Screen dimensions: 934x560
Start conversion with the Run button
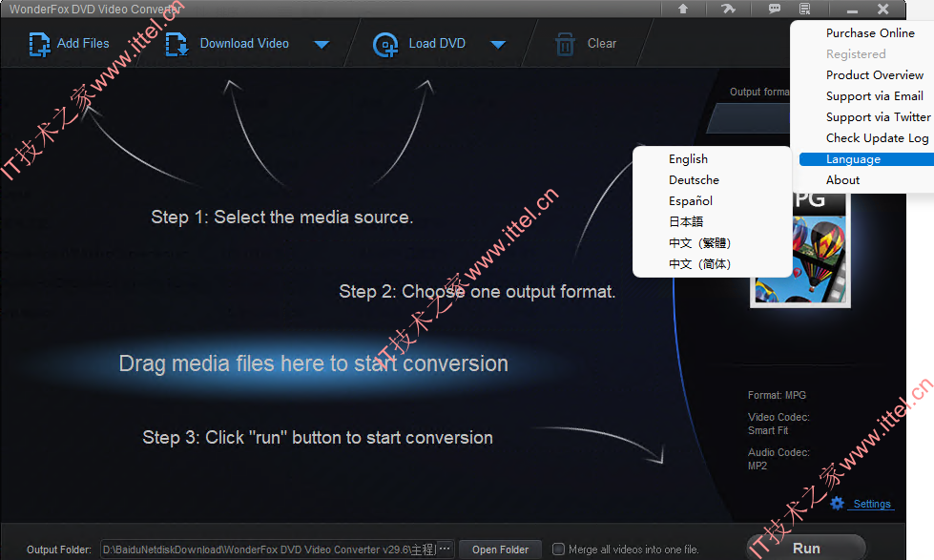[x=806, y=549]
